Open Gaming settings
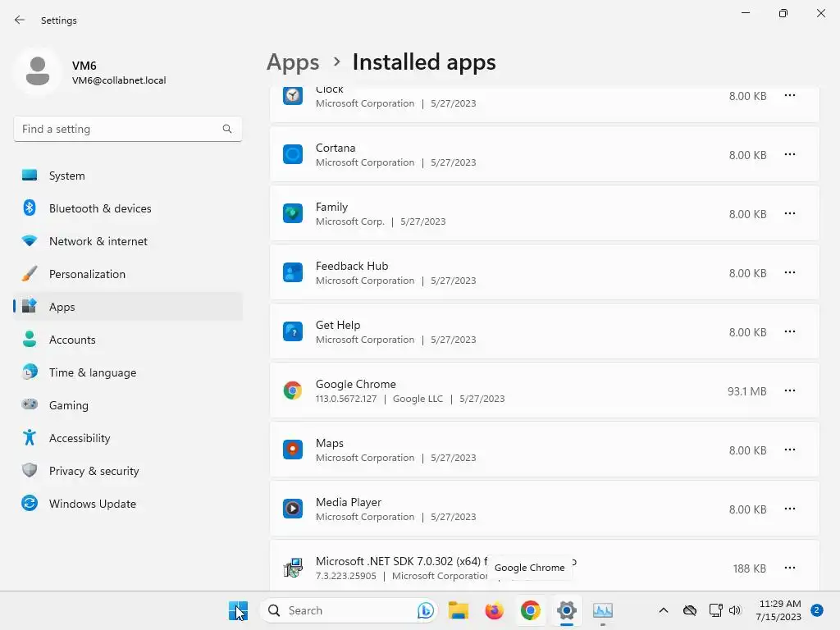 (x=127, y=405)
